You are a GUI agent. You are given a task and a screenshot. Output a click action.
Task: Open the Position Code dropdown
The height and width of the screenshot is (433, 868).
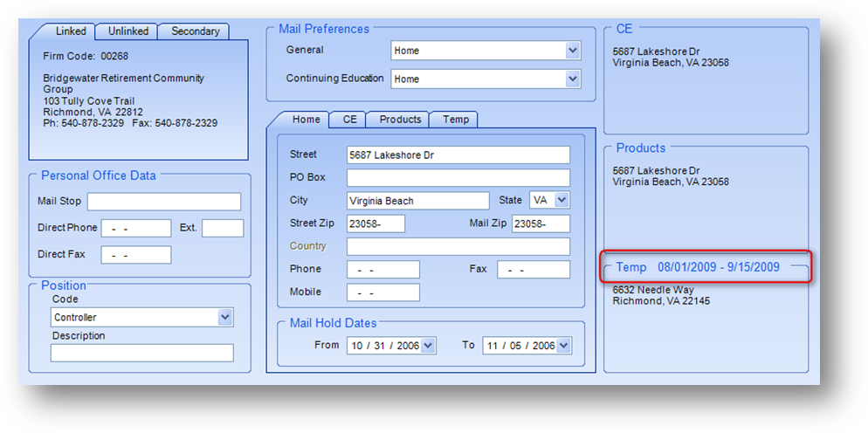[225, 317]
